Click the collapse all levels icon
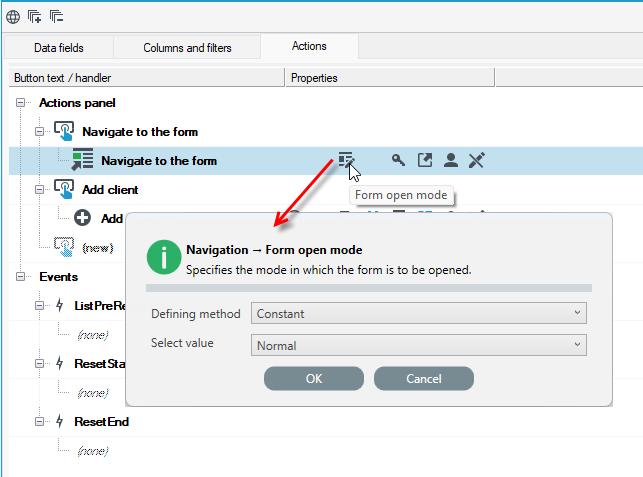This screenshot has height=477, width=643. [x=57, y=17]
